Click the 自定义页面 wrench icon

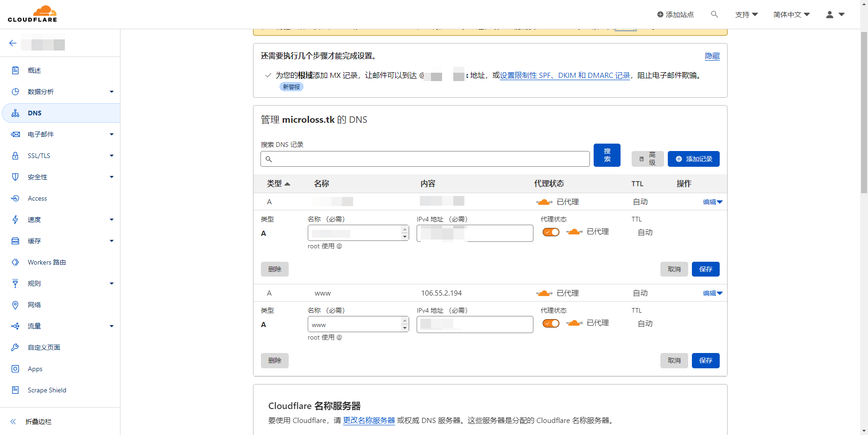15,347
